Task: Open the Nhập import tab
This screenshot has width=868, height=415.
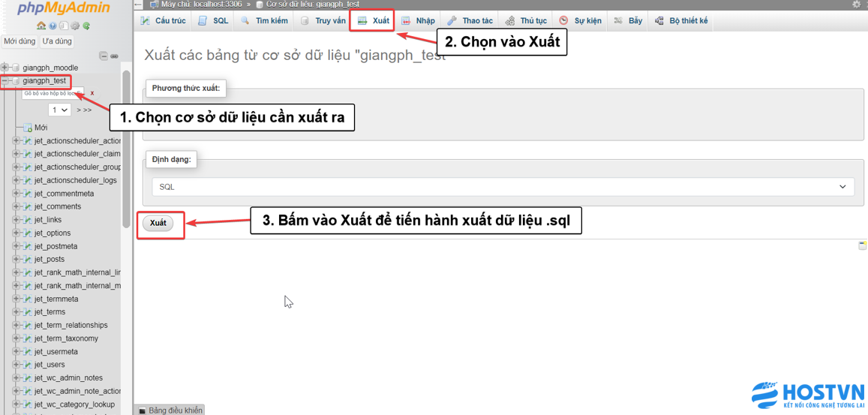Action: (x=418, y=21)
